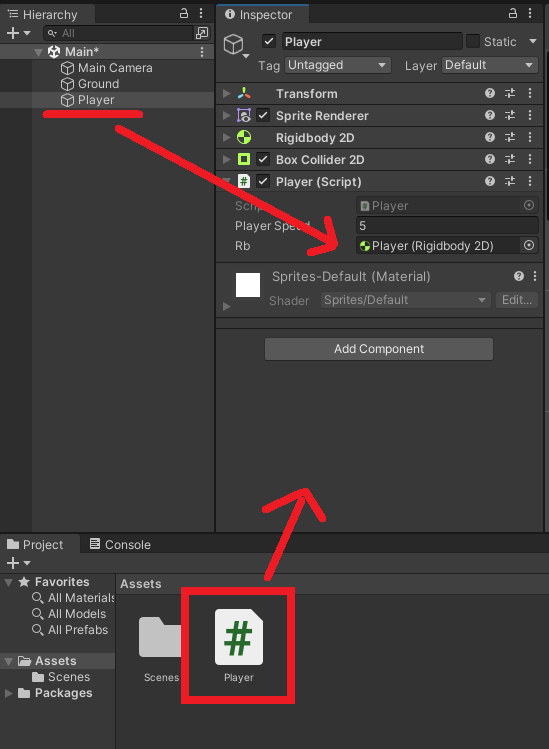Enable the Static checkbox

pos(473,41)
